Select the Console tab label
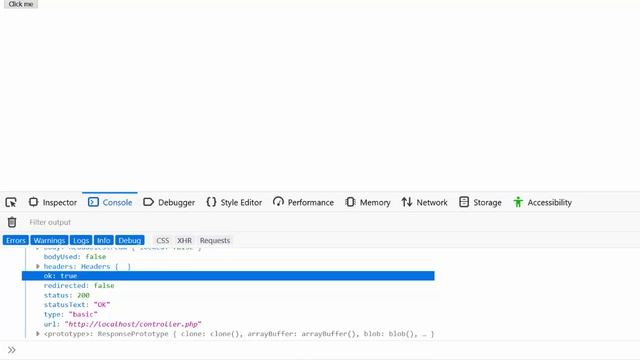This screenshot has height=360, width=640. (117, 202)
